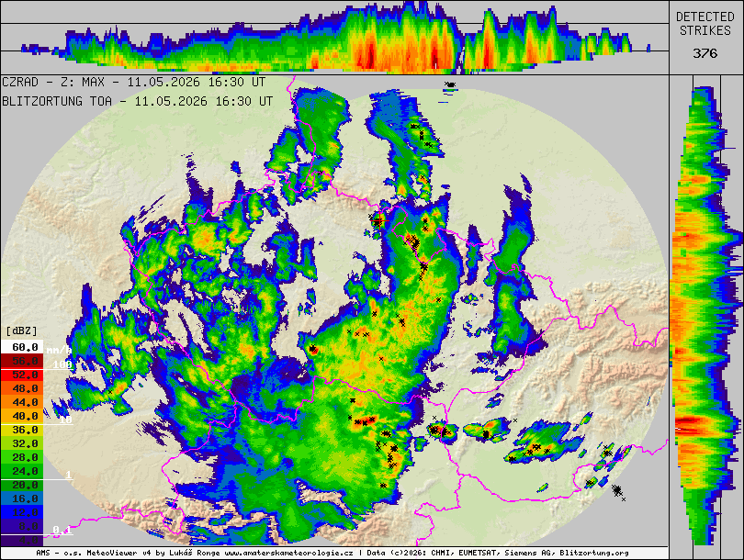Select the 52.0 dBZ red legend swatch

tap(22, 375)
